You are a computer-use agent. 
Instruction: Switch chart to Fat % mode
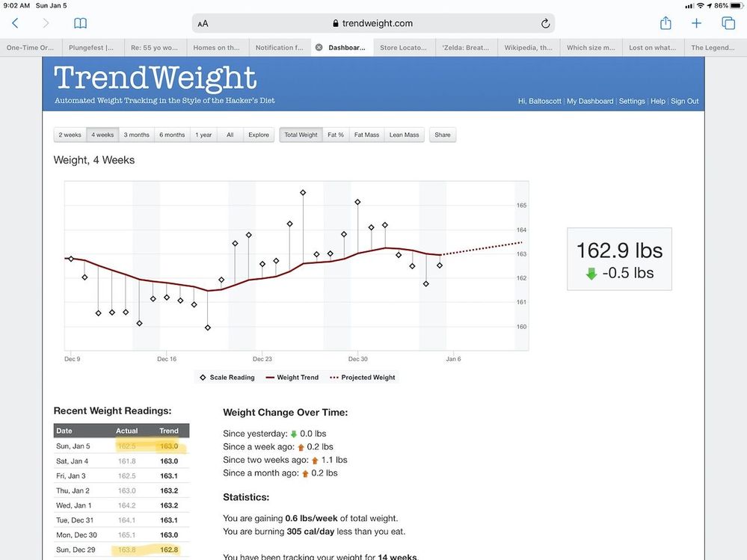click(x=336, y=135)
